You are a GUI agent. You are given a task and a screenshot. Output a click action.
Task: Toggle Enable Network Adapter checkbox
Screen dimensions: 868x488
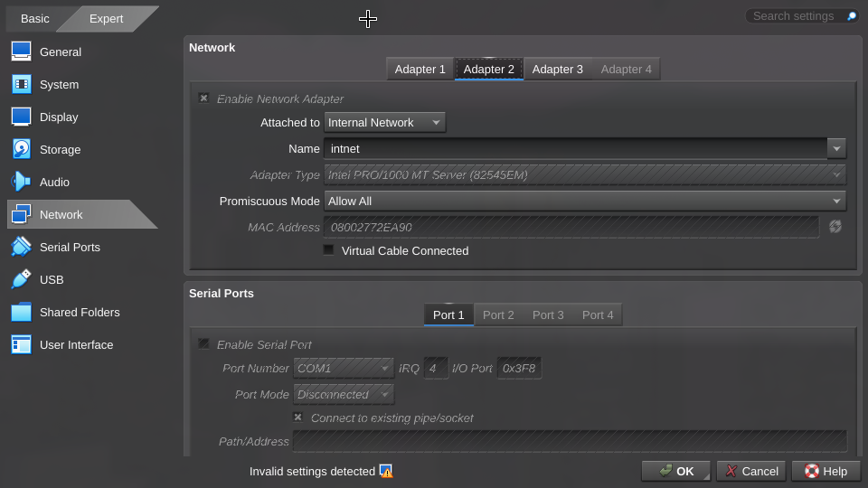click(x=203, y=98)
